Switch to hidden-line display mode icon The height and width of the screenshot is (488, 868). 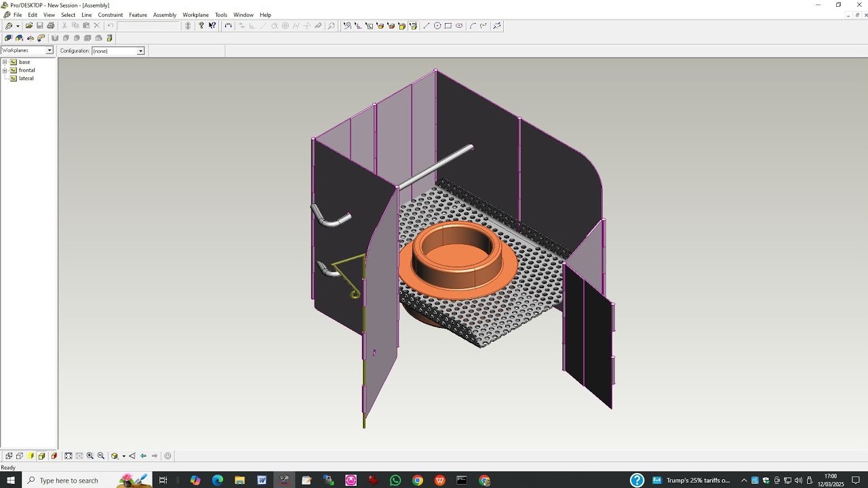click(20, 456)
